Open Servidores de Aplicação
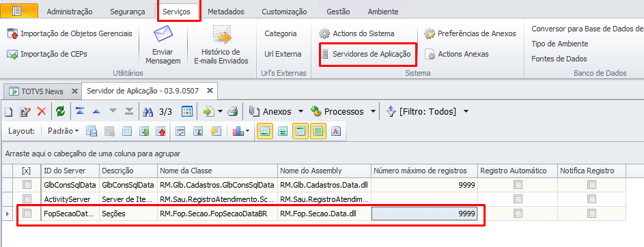 pos(366,54)
